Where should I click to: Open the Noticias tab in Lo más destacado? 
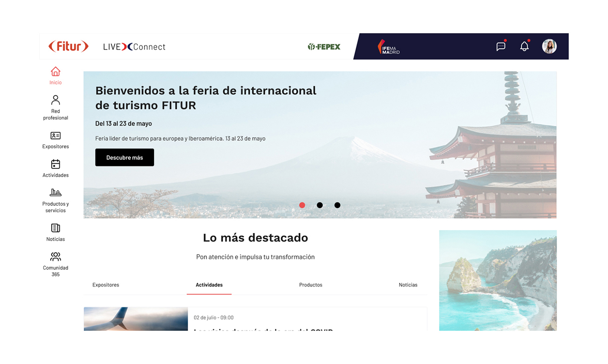click(x=408, y=285)
